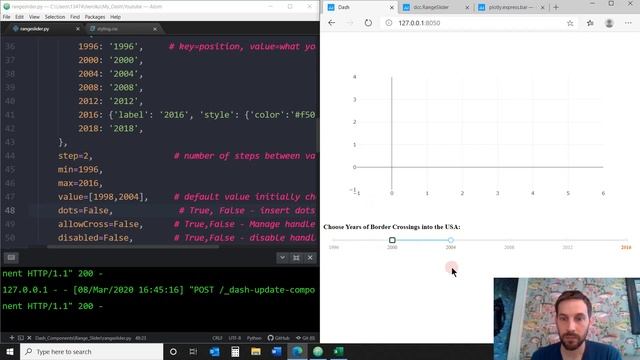Click the orange 2016 mark on the slider
The height and width of the screenshot is (360, 640).
626,247
